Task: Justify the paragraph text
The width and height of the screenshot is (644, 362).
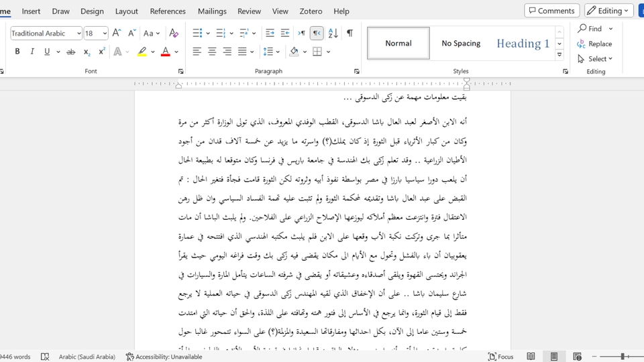Action: pyautogui.click(x=242, y=52)
